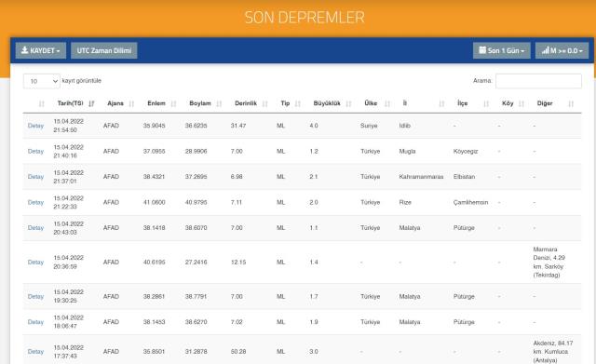The height and width of the screenshot is (364, 596).
Task: Select the Çamlıhemşin district cell
Action: (470, 203)
